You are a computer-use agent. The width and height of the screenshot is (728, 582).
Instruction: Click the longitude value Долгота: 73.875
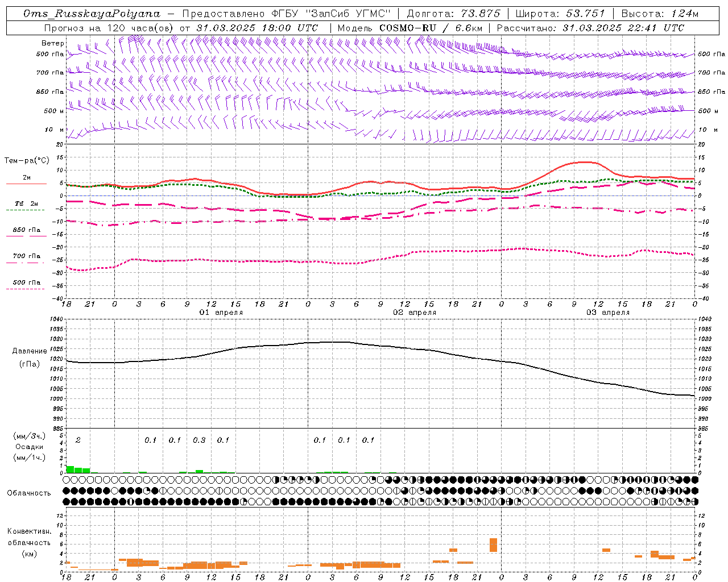(x=454, y=14)
